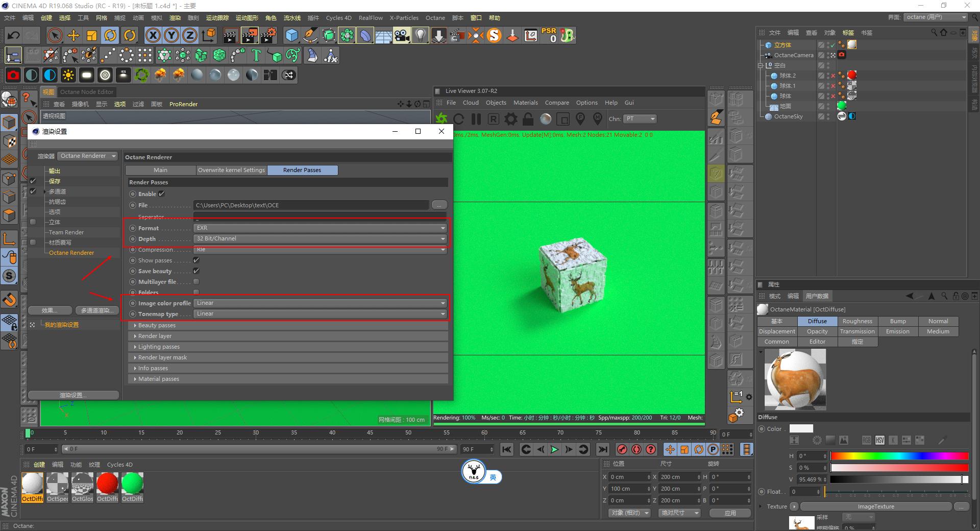Lock the Live Viewer resolution with padlock icon

click(528, 118)
